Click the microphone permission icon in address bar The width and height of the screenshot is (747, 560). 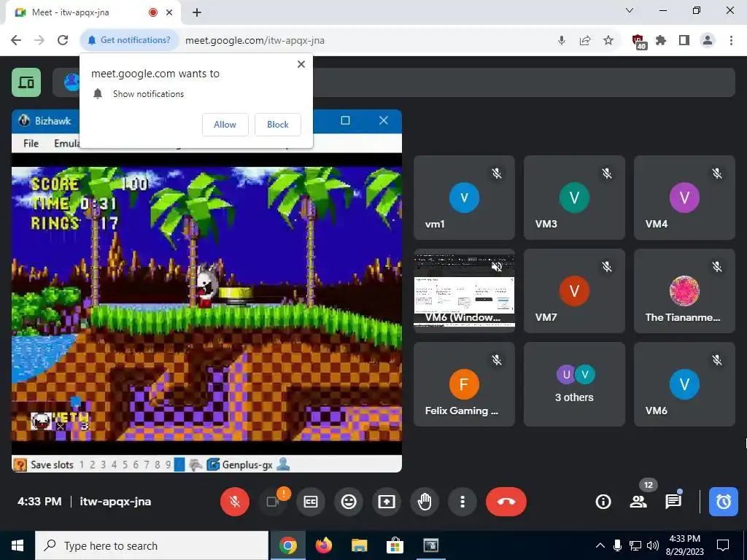coord(562,41)
